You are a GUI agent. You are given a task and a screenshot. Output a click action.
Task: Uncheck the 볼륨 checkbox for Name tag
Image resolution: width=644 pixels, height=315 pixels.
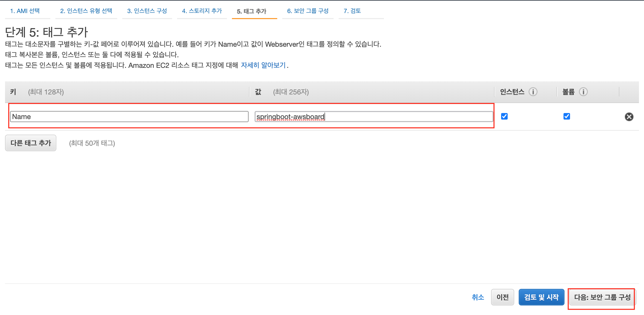click(x=567, y=116)
